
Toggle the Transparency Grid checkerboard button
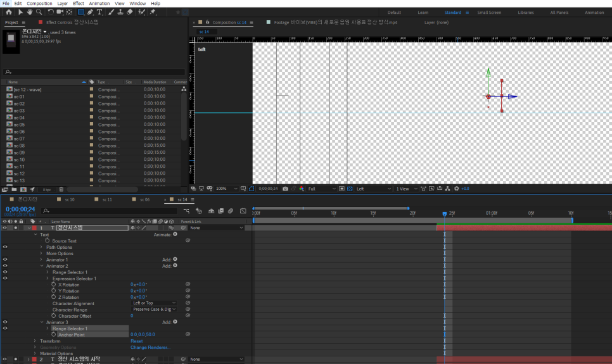coord(350,189)
